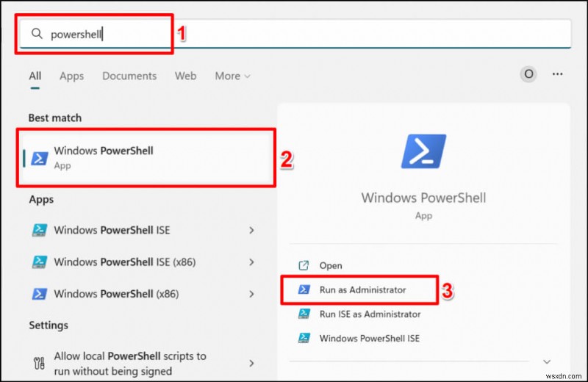Click the search magnifier icon
The width and height of the screenshot is (588, 382).
[x=37, y=34]
